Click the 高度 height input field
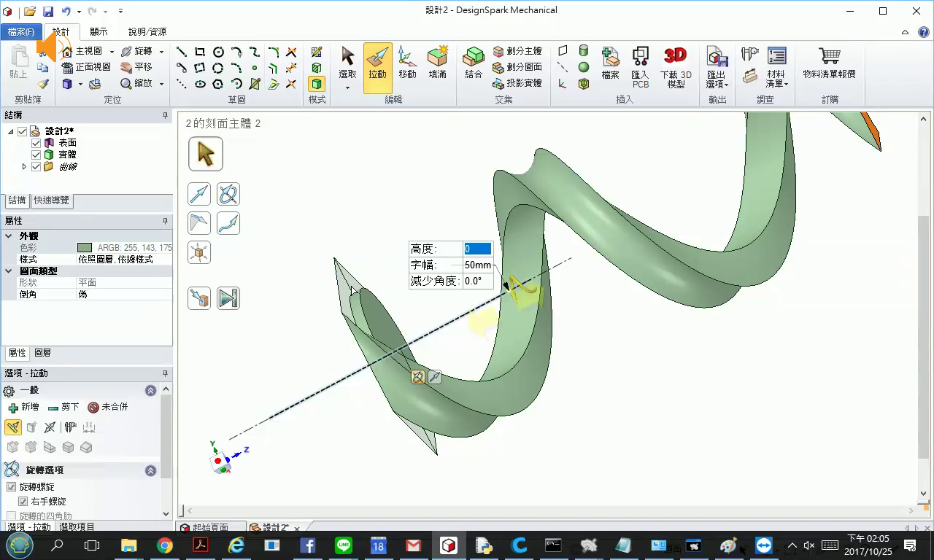934x560 pixels. click(478, 249)
